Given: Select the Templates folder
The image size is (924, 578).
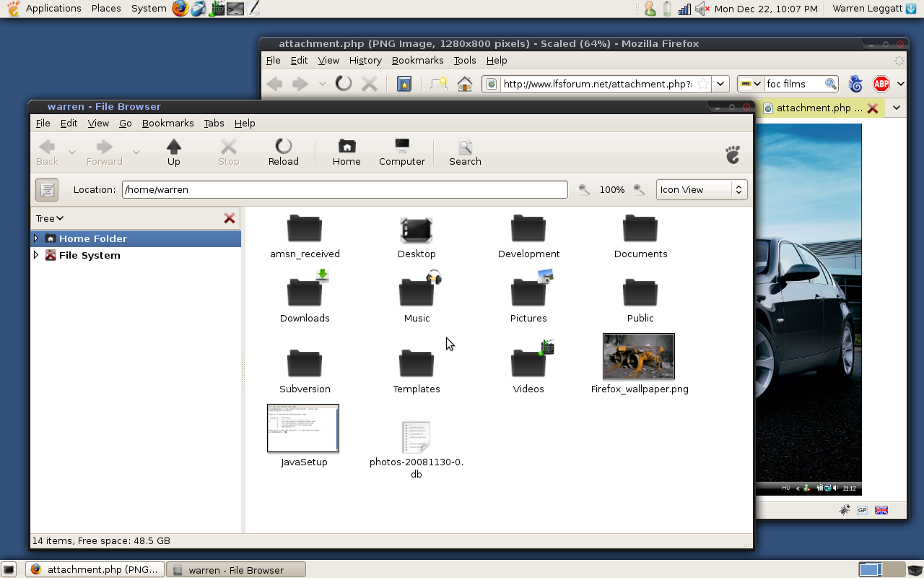Looking at the screenshot, I should point(417,370).
